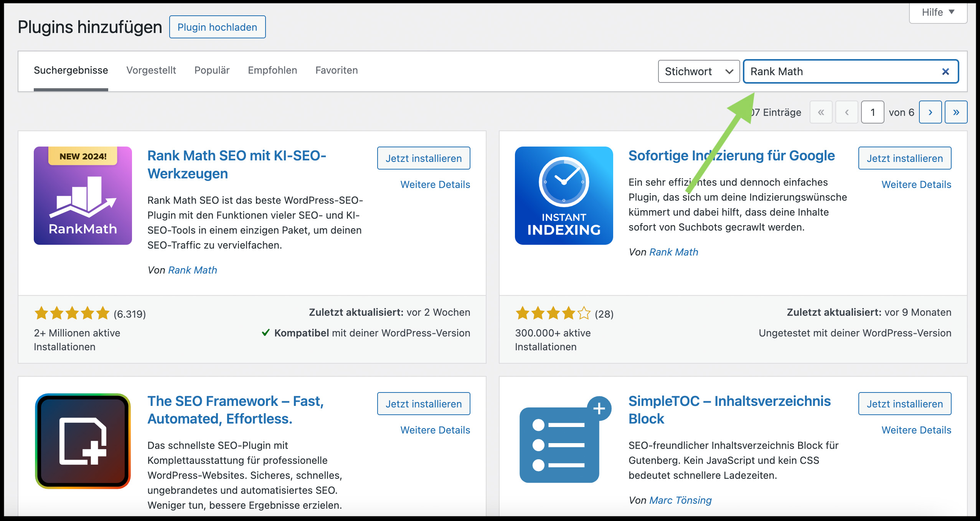Switch to Vorgestellt tab
The image size is (980, 521).
tap(151, 70)
